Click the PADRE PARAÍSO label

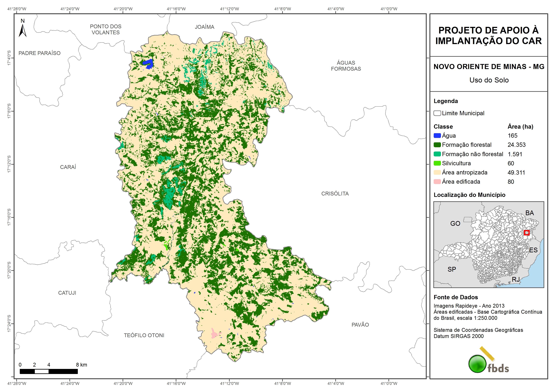(x=39, y=53)
